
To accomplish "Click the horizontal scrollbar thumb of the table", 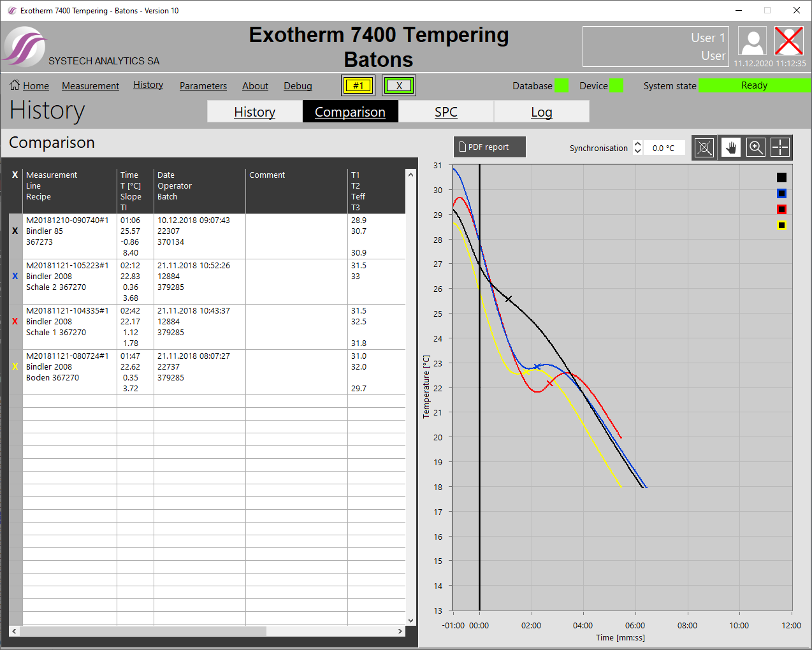I will click(143, 631).
